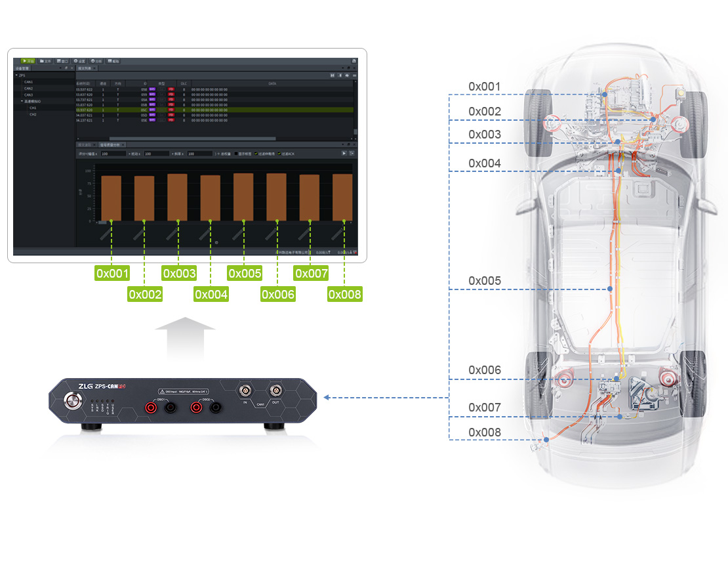Click the clear icon in message list toolbar
This screenshot has width=728, height=571.
tap(347, 75)
